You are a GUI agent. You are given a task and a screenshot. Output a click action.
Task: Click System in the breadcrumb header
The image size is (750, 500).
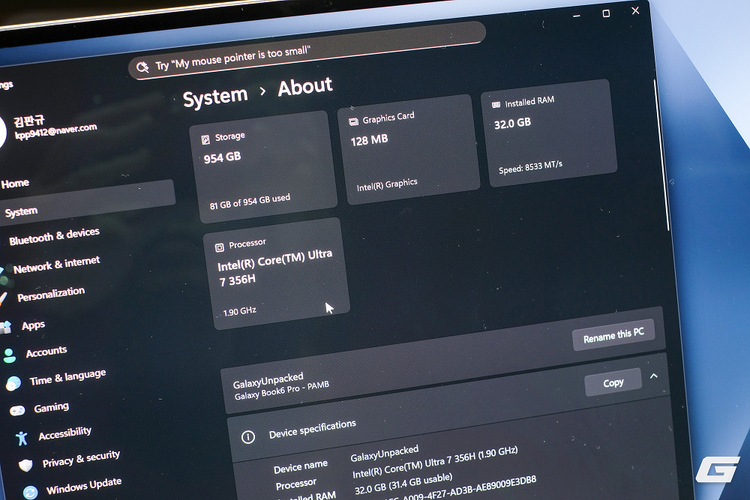[x=215, y=97]
